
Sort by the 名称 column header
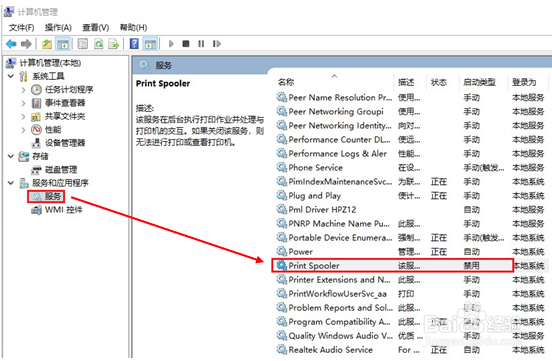[286, 82]
